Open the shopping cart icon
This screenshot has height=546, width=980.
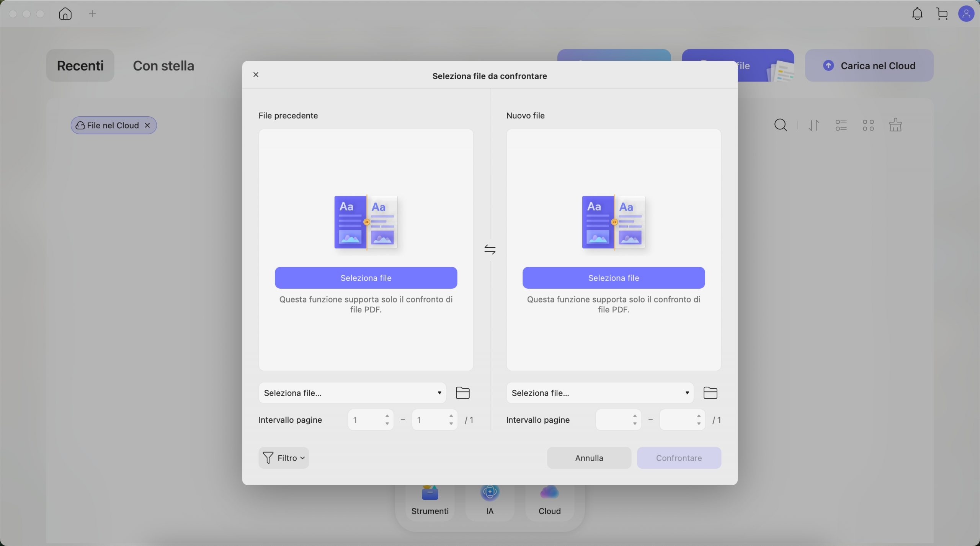click(942, 14)
